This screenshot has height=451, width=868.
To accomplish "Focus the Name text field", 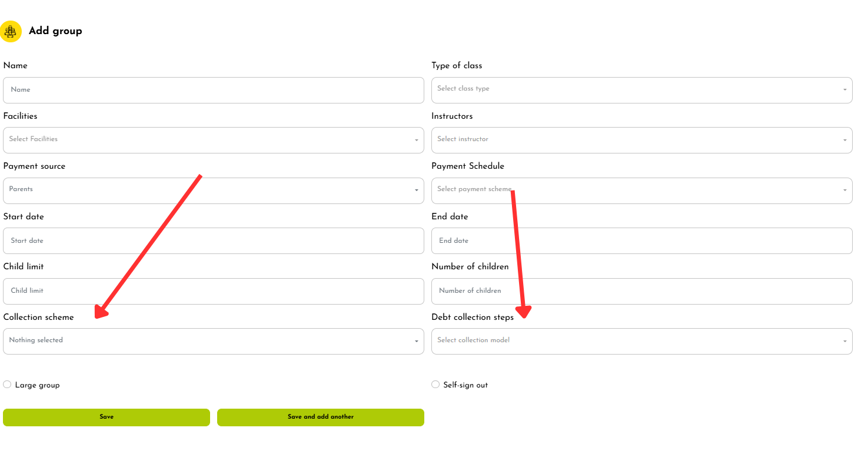I will [213, 90].
